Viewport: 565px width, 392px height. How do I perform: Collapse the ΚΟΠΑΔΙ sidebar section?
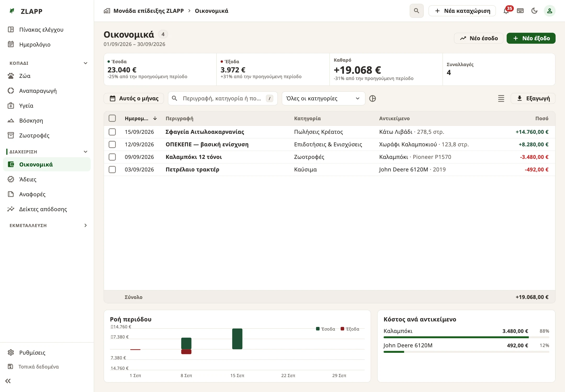click(85, 63)
